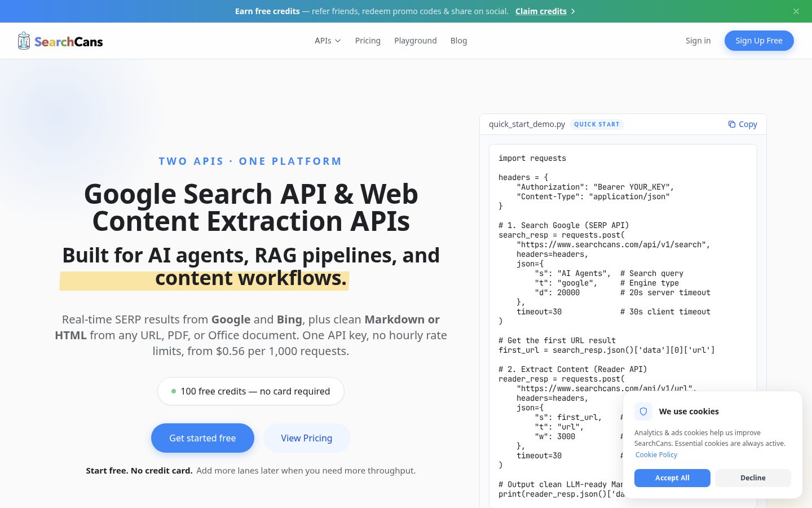
Task: Click the SearchCans brand name text
Action: point(69,42)
